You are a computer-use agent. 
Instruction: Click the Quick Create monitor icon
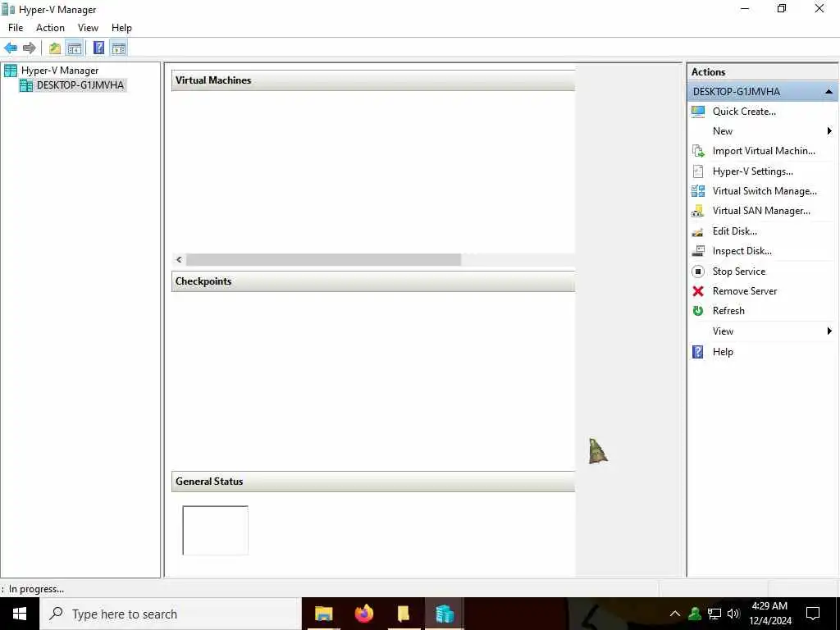coord(698,112)
